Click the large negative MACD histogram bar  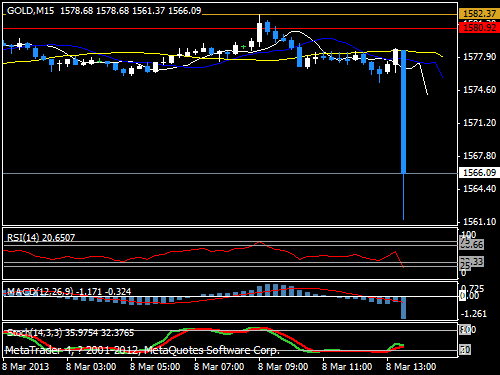403,308
